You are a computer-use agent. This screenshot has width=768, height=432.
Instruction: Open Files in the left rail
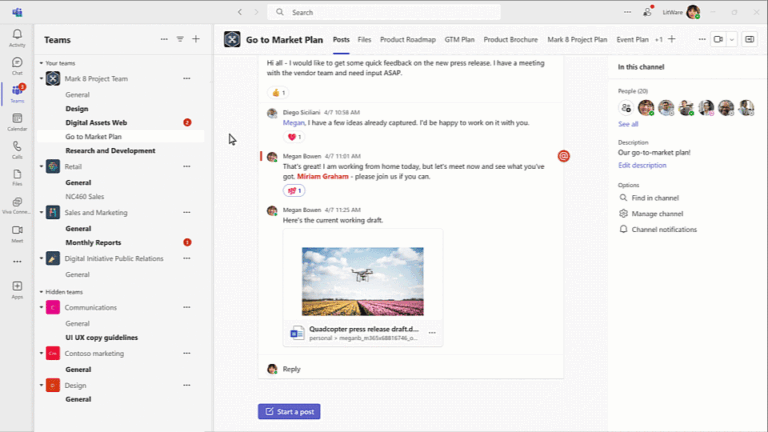pyautogui.click(x=17, y=177)
